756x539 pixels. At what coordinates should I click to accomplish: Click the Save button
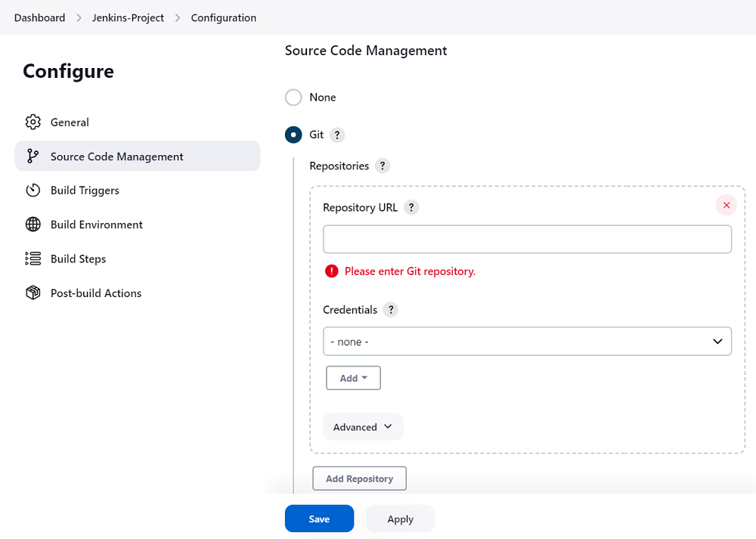319,519
